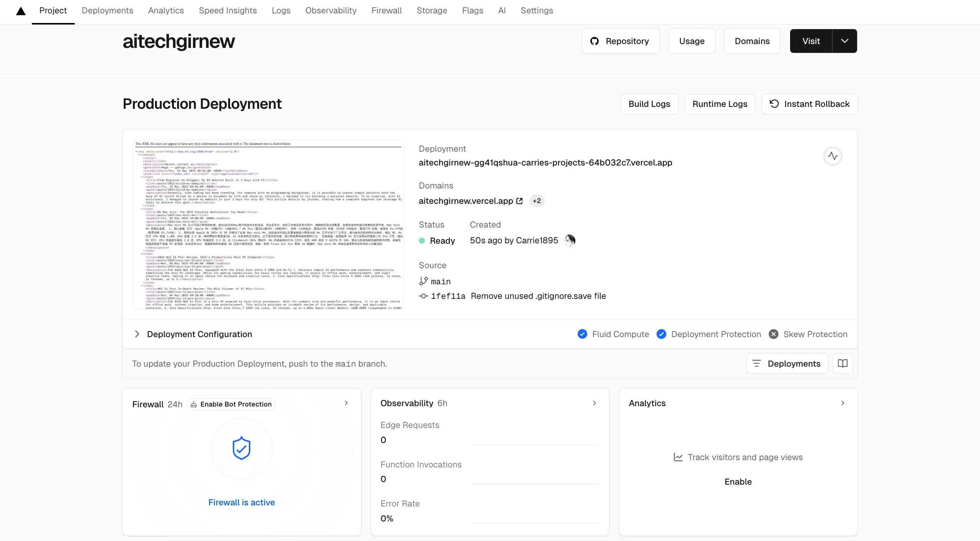Click the Skew Protection label

tap(815, 334)
